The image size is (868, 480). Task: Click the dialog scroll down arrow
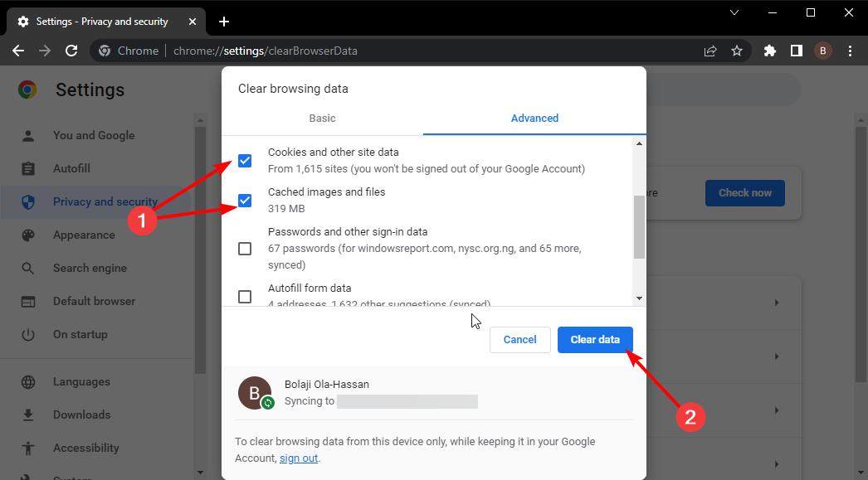pos(639,298)
